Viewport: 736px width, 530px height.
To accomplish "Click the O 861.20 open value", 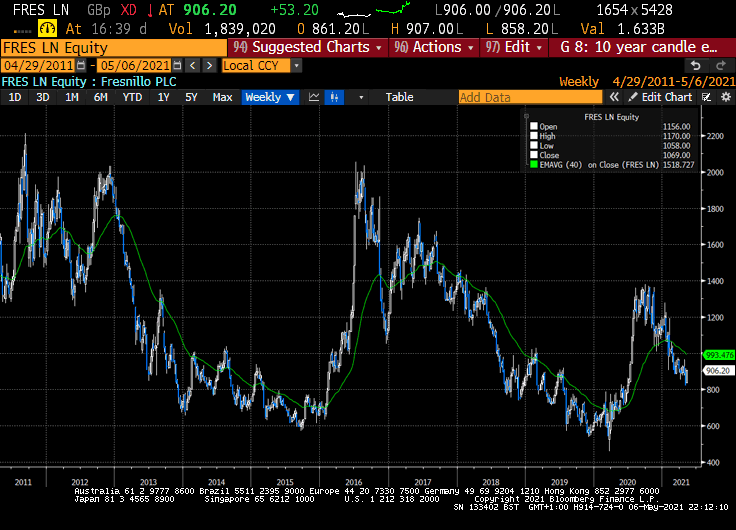I will tap(332, 29).
